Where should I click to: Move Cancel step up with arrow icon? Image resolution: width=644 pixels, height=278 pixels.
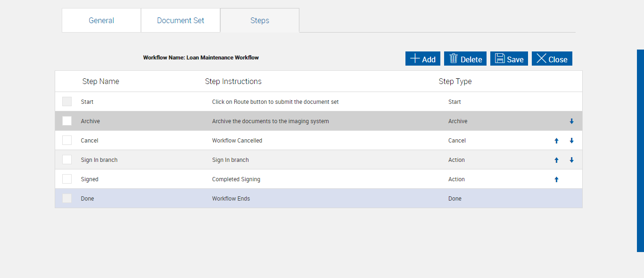pyautogui.click(x=556, y=141)
